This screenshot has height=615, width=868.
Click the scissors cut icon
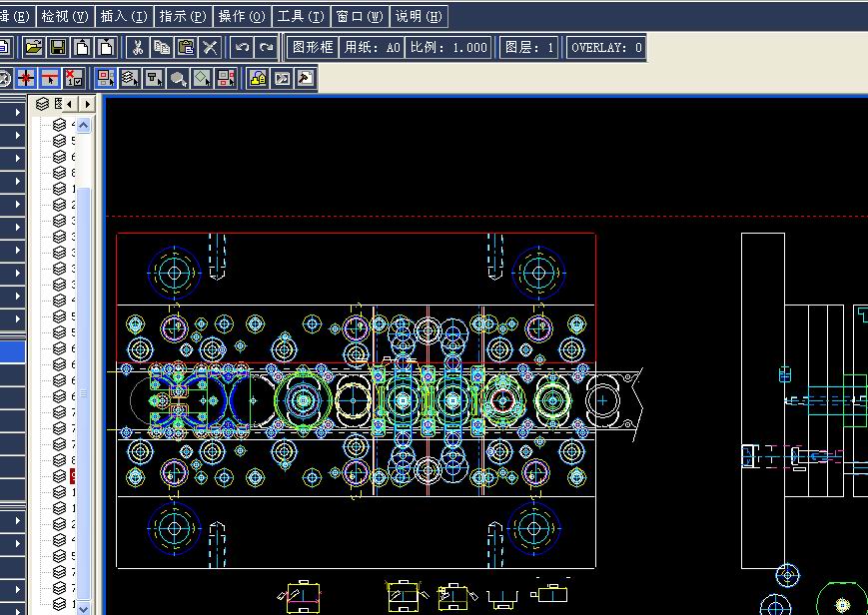pyautogui.click(x=137, y=48)
